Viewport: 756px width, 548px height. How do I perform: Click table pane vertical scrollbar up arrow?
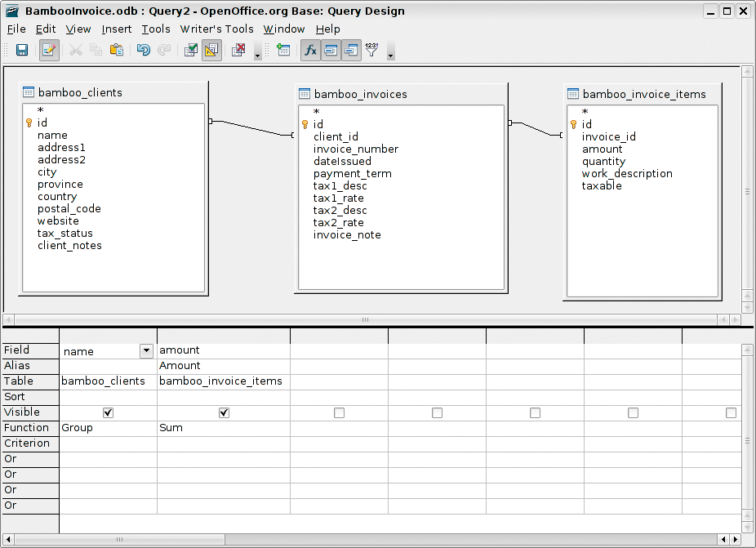[x=747, y=72]
